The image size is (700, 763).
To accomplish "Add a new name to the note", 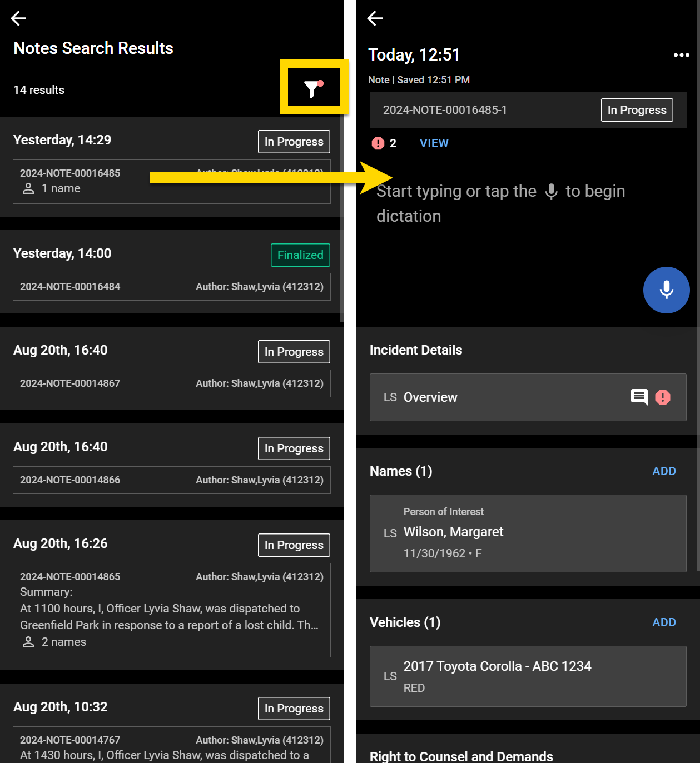I will 664,471.
